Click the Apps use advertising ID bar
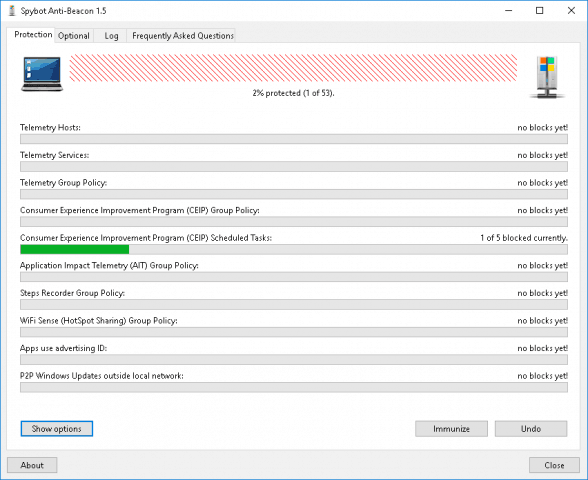This screenshot has width=588, height=480. click(294, 360)
